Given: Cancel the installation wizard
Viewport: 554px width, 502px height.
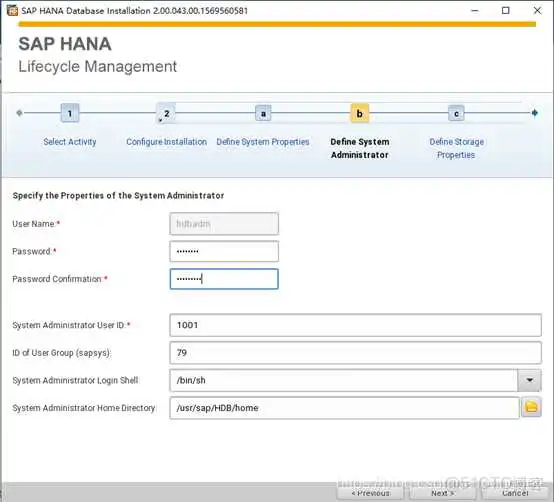Looking at the screenshot, I should click(515, 493).
